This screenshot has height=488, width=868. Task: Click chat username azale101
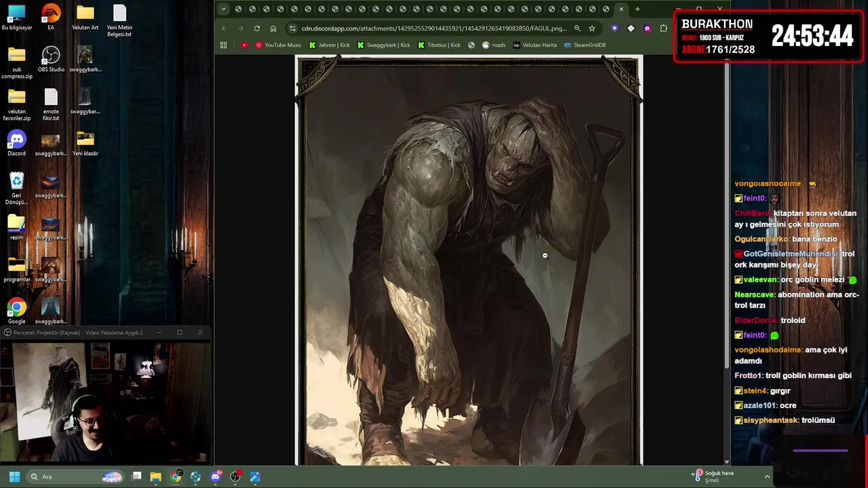[759, 405]
